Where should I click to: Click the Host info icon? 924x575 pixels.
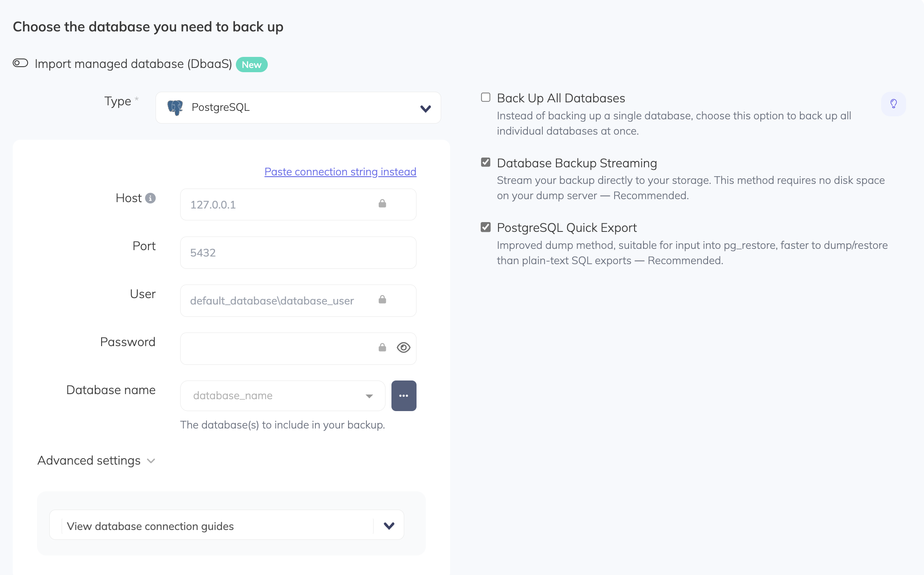pos(150,198)
